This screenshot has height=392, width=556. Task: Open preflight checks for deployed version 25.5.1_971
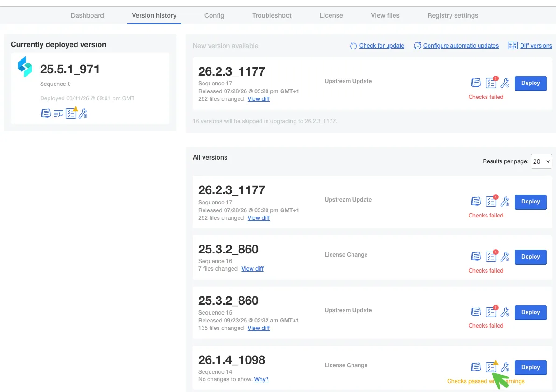(x=71, y=113)
